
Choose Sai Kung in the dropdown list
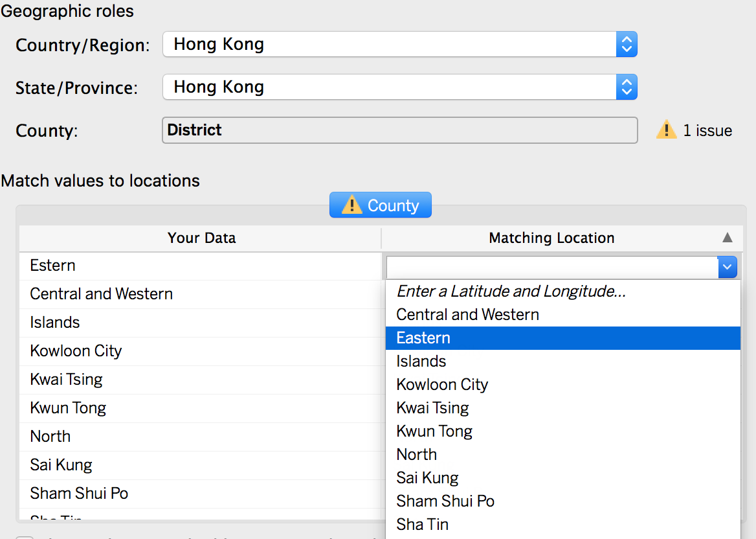(x=427, y=478)
